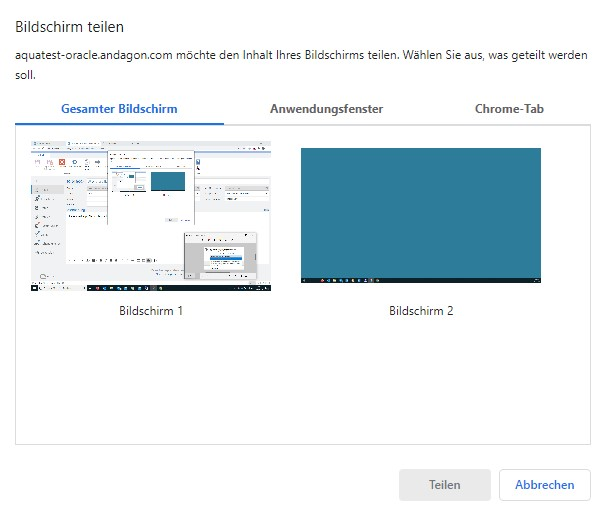The width and height of the screenshot is (606, 516).
Task: Click the teal rectangle inside Bildschirm 1 preview
Action: click(x=167, y=180)
